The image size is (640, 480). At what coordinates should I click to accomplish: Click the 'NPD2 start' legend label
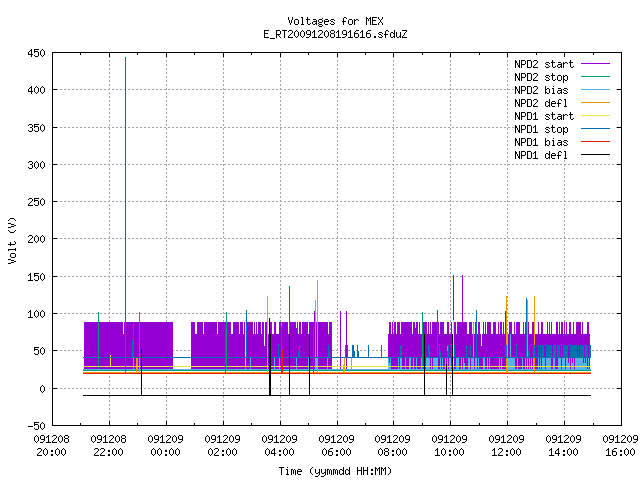[544, 64]
